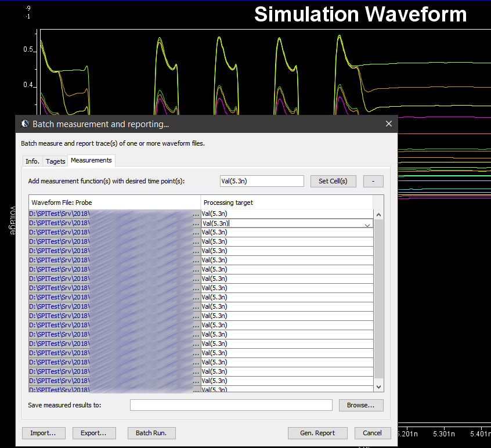This screenshot has height=448, width=491.
Task: Click the Save measured results path field
Action: [x=231, y=405]
